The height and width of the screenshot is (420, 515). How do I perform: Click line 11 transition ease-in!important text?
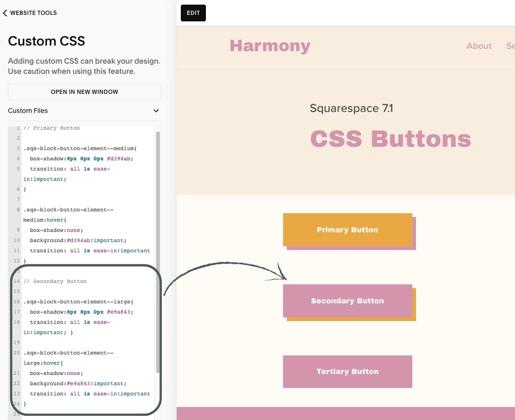coord(90,250)
